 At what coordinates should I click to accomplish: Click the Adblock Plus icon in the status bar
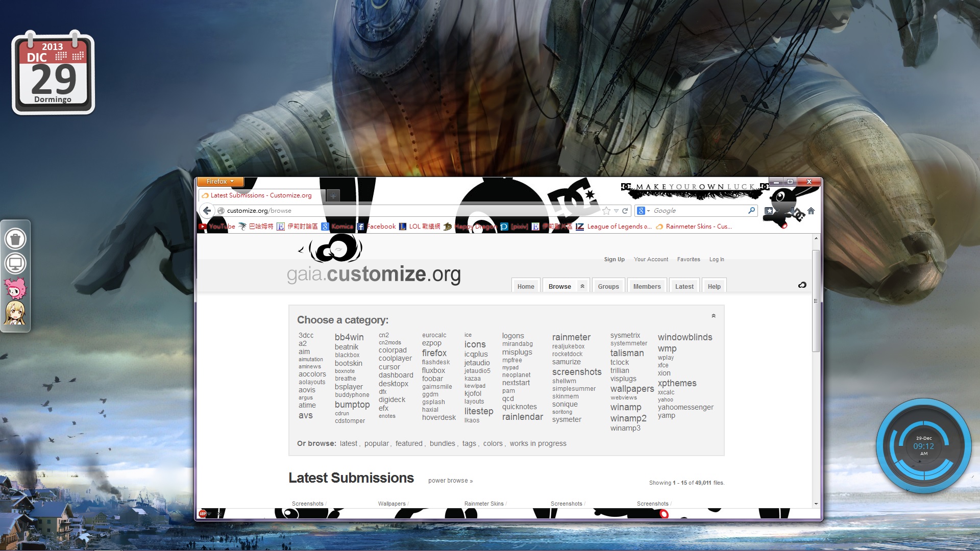[203, 514]
